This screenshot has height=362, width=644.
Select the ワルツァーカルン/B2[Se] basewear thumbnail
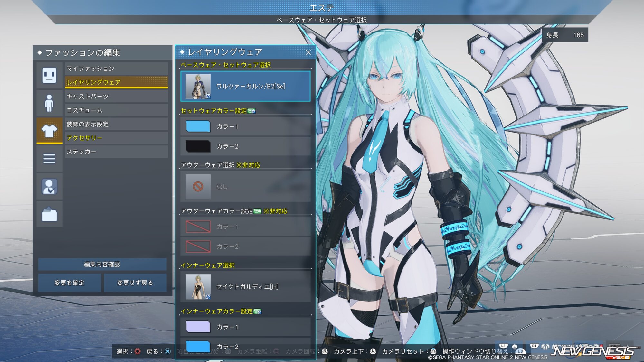pyautogui.click(x=198, y=86)
